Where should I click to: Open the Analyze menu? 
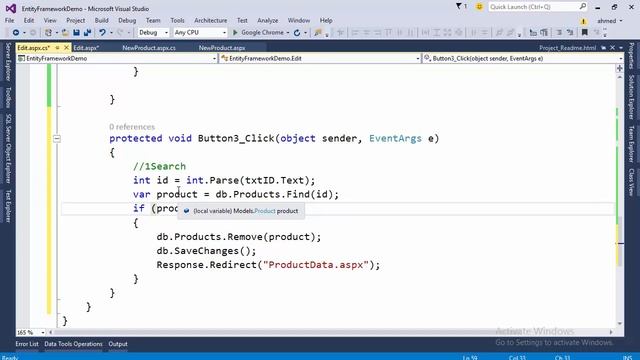pos(267,20)
